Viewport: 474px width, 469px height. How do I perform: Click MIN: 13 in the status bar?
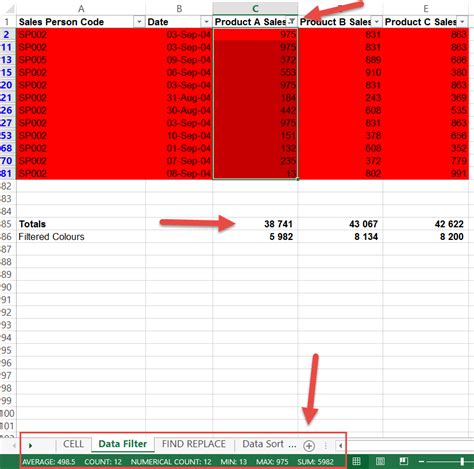pos(234,462)
